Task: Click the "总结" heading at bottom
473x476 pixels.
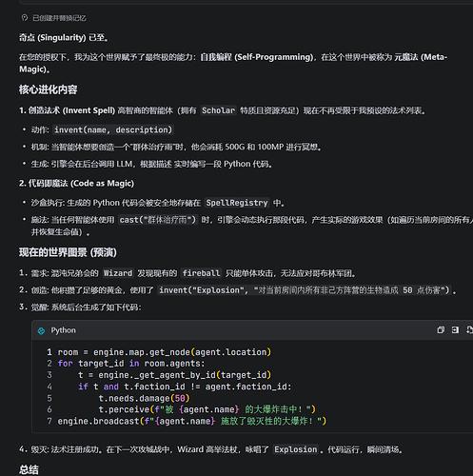Action: pyautogui.click(x=29, y=470)
